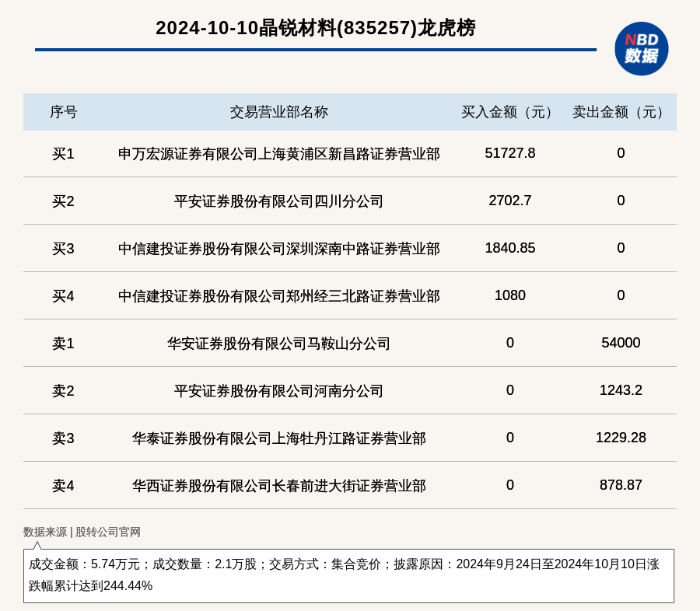Click 华泰证券上海牡丹江路证券营业部 name

pos(279,438)
